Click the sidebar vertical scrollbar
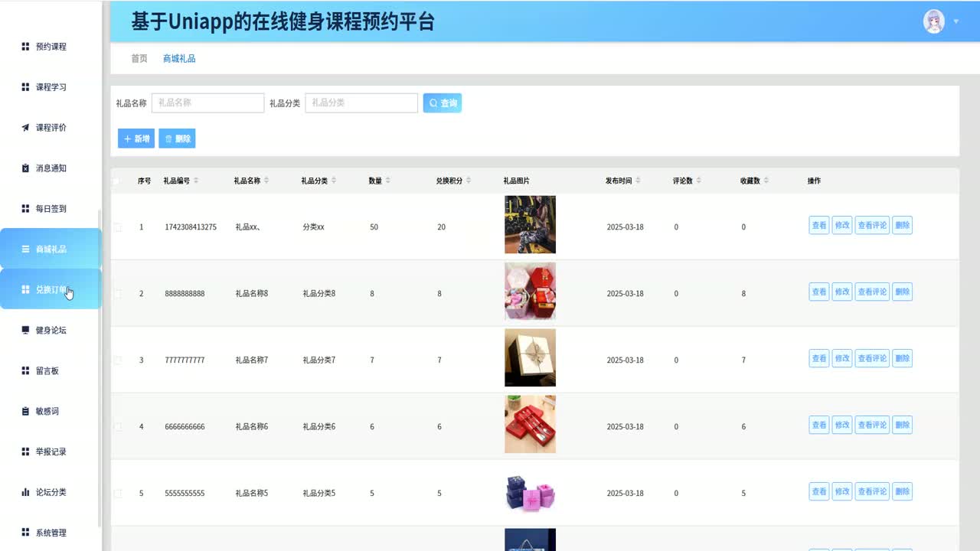The height and width of the screenshot is (551, 980). [99, 367]
